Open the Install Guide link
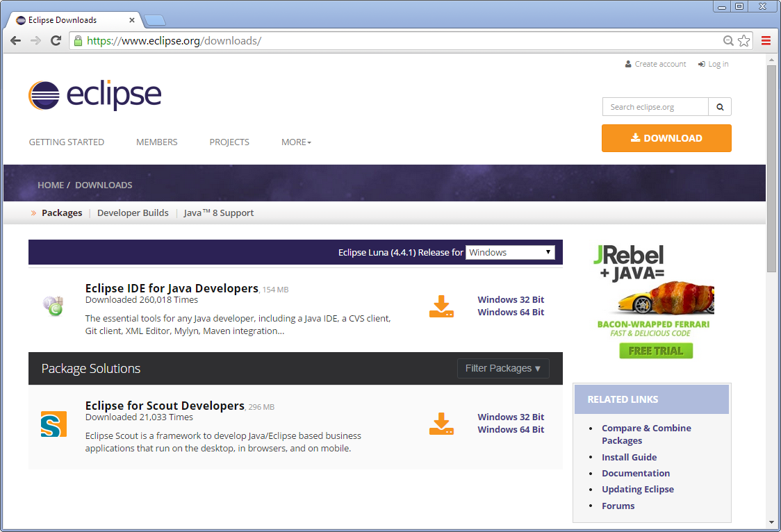Screen dimensions: 781x532 click(629, 458)
